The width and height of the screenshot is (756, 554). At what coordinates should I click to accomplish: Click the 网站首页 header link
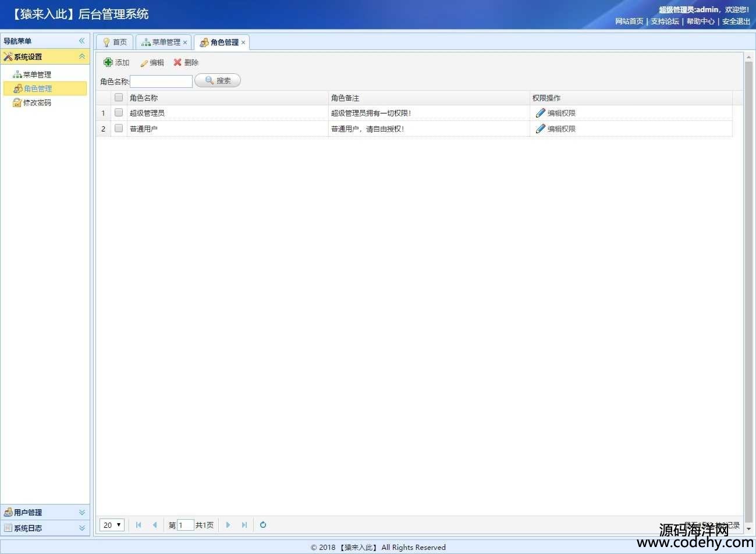pos(629,22)
